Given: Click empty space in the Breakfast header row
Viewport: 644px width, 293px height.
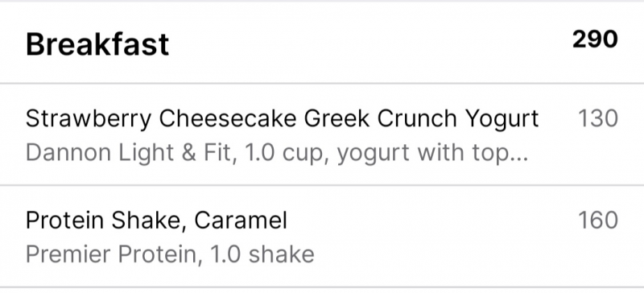Looking at the screenshot, I should pos(369,43).
